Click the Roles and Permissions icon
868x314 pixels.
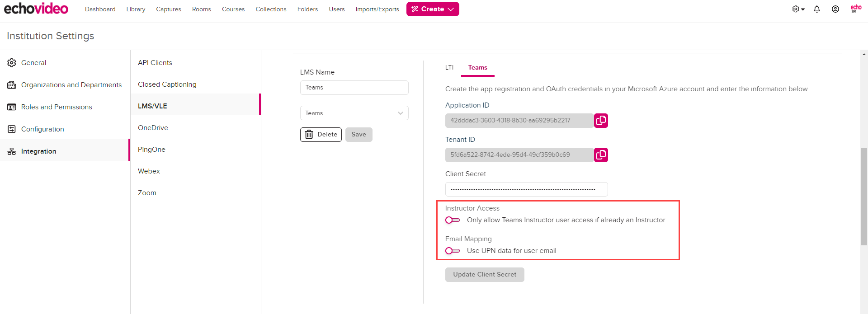click(x=12, y=107)
